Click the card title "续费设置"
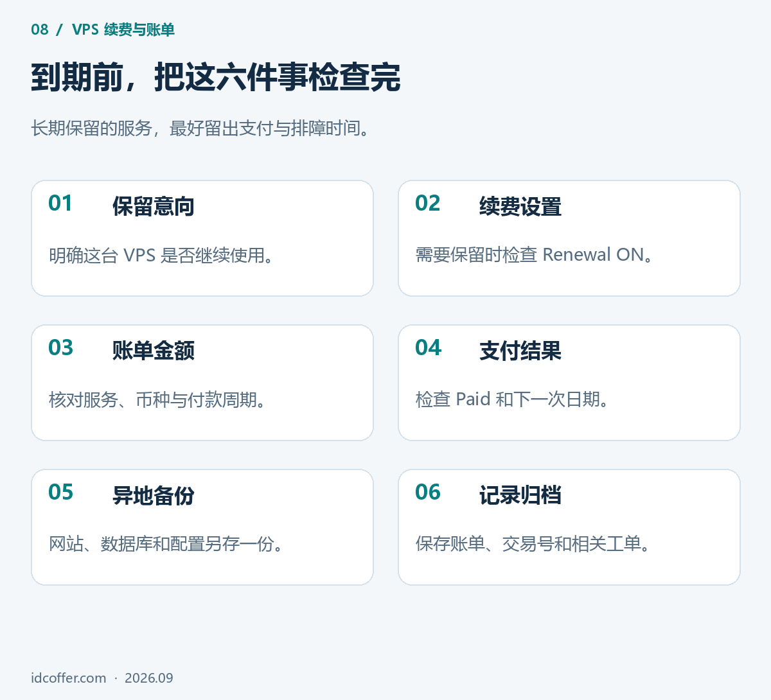 (520, 207)
